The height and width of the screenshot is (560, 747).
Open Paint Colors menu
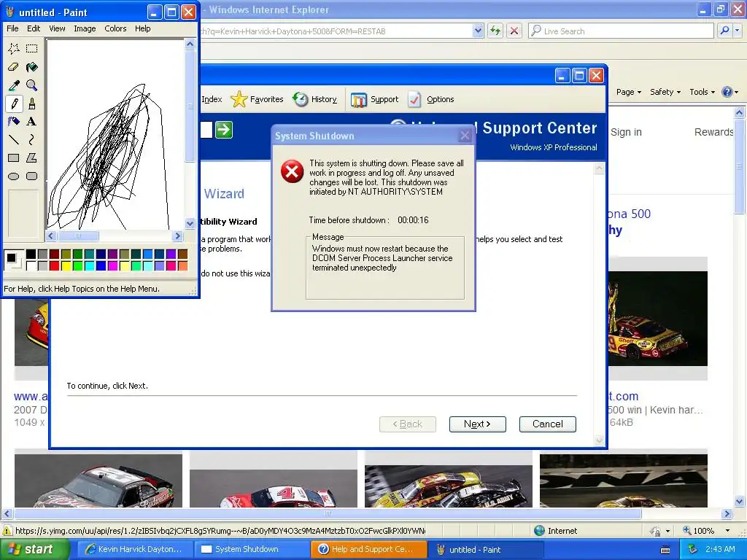[x=115, y=28]
